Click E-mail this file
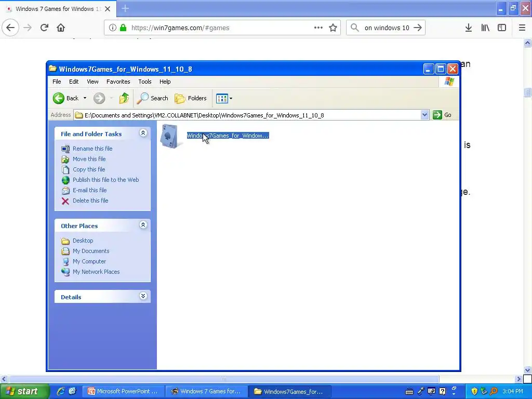This screenshot has height=399, width=532. tap(89, 190)
